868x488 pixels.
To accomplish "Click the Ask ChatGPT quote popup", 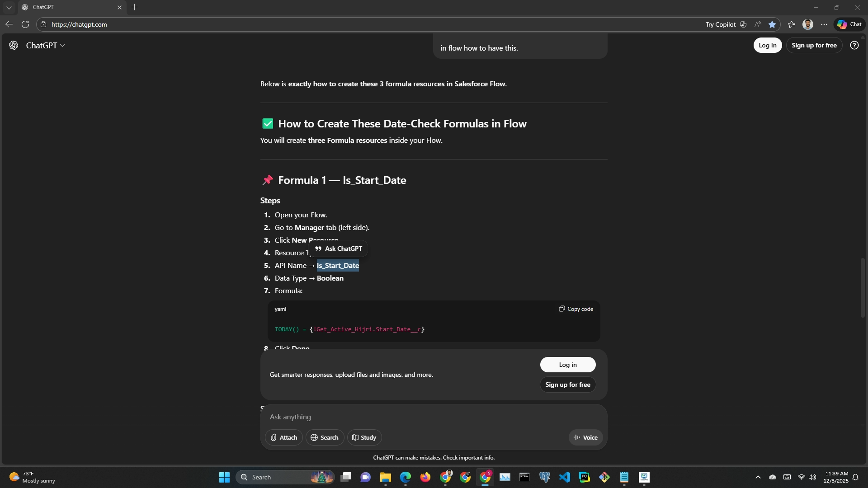I will coord(338,249).
